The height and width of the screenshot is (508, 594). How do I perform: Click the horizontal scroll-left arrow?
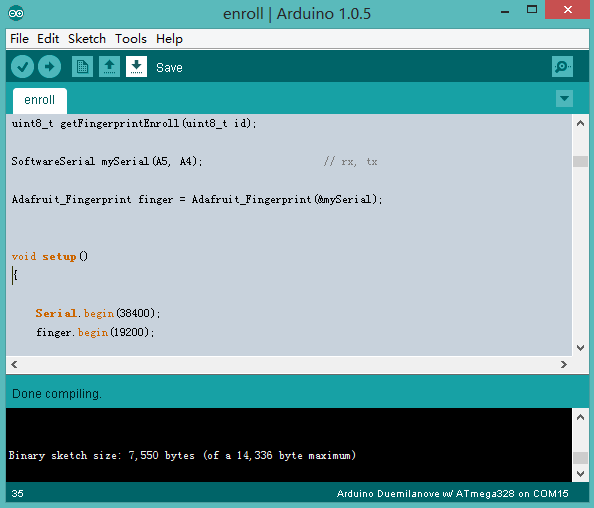click(14, 364)
